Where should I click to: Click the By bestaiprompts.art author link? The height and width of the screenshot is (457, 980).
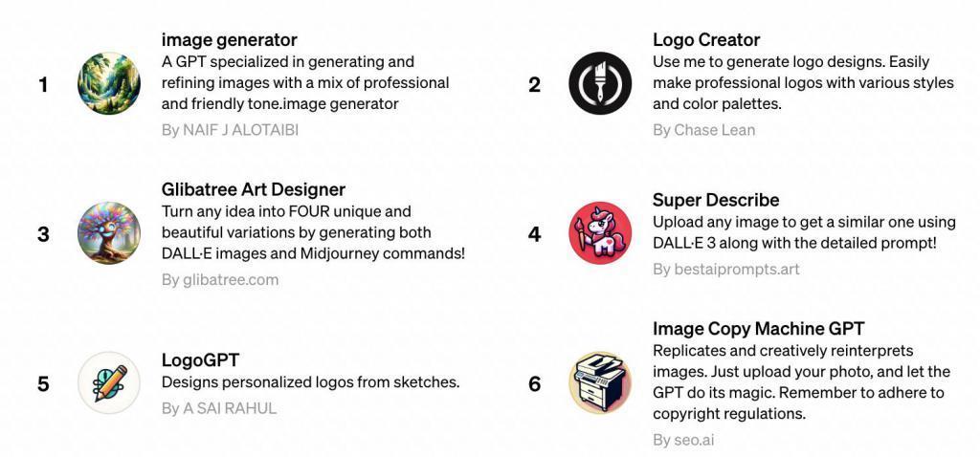[725, 270]
